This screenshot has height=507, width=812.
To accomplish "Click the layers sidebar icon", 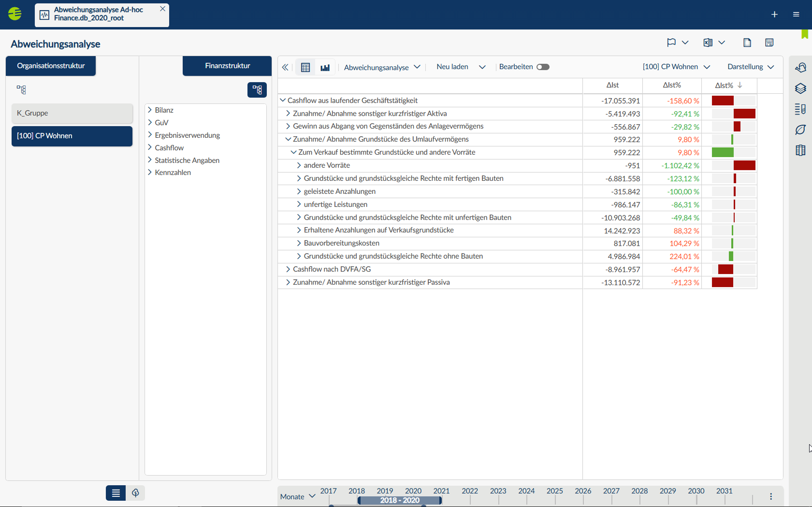I will (x=800, y=88).
